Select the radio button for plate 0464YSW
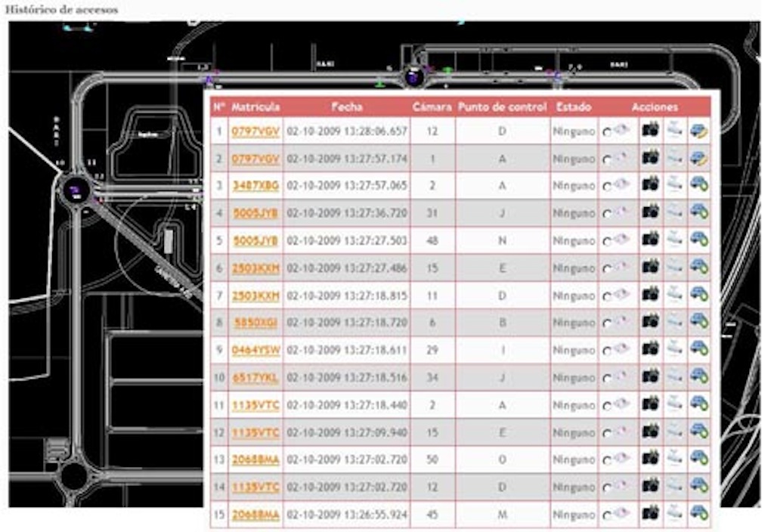 607,351
